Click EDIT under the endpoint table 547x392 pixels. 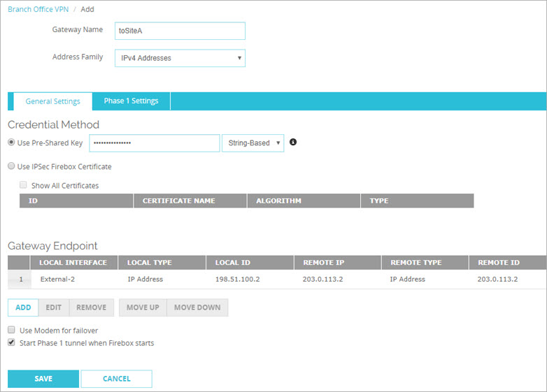coord(53,307)
